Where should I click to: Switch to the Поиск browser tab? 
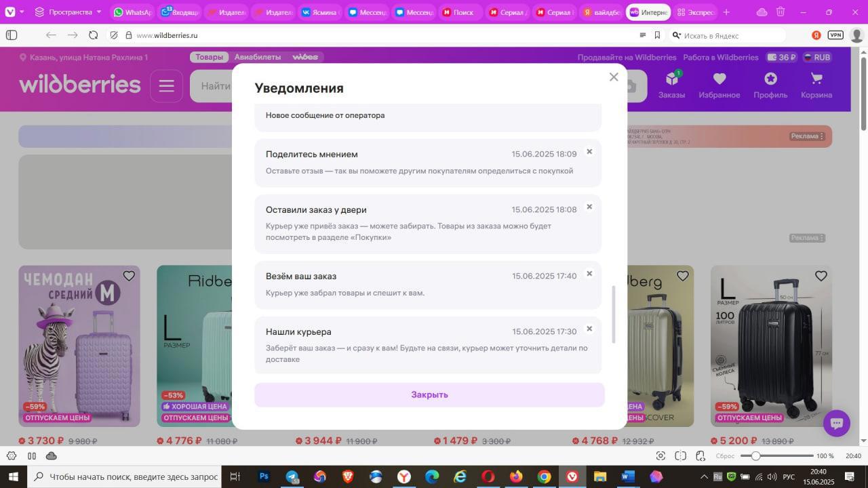[x=460, y=12]
